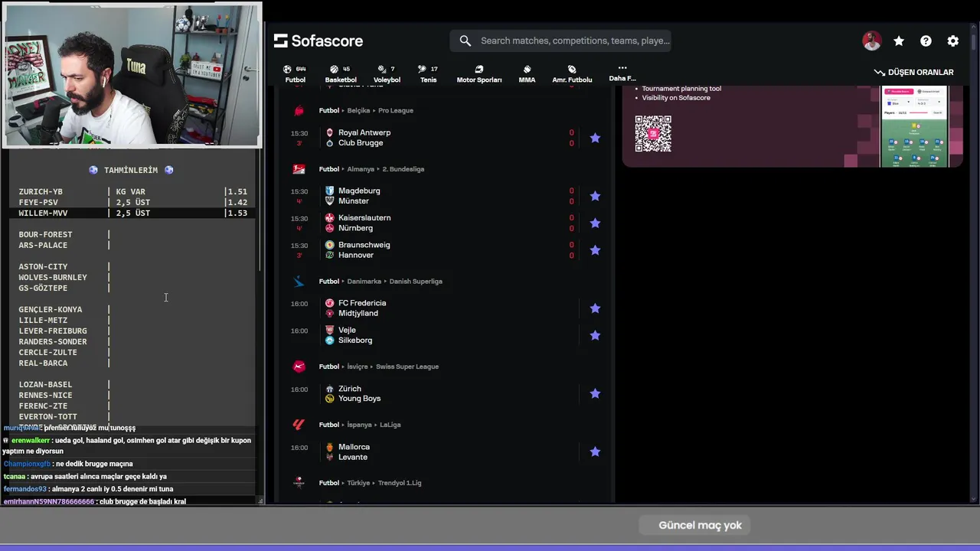Toggle favorite star for Vejle match

point(595,335)
